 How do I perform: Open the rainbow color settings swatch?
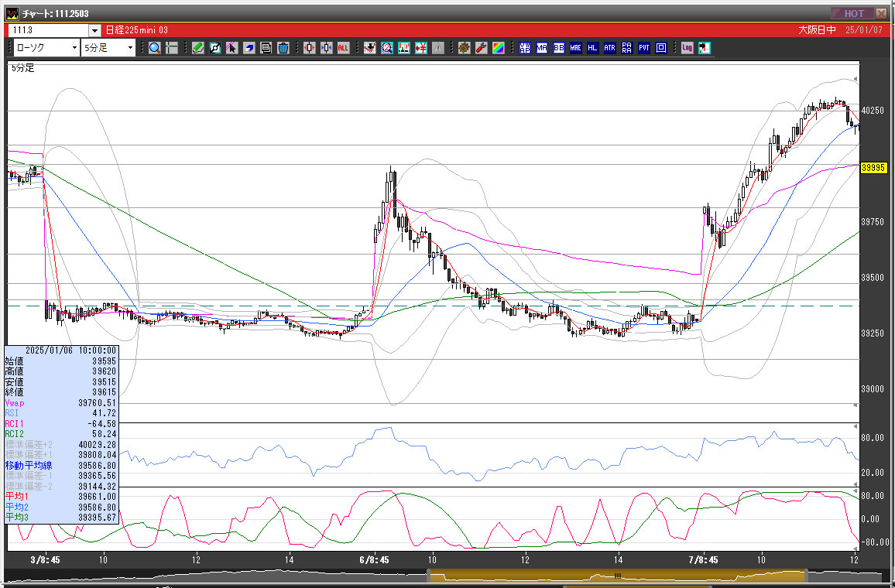point(499,48)
